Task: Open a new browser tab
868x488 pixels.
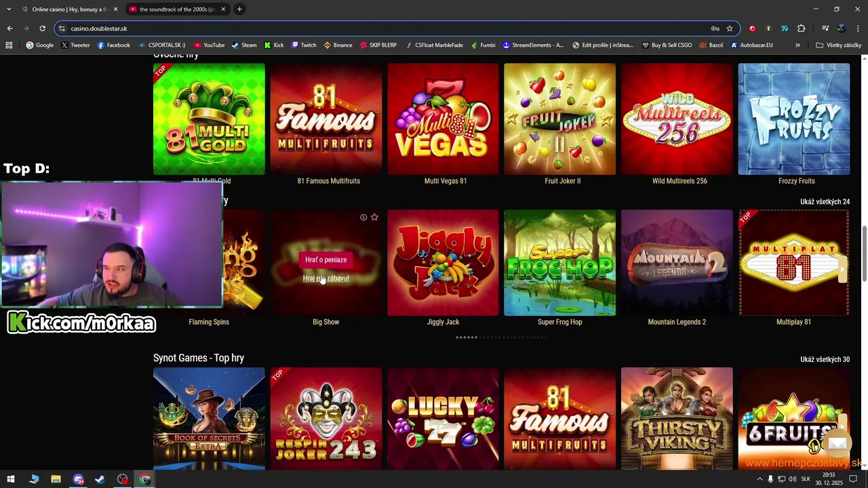Action: pos(239,9)
